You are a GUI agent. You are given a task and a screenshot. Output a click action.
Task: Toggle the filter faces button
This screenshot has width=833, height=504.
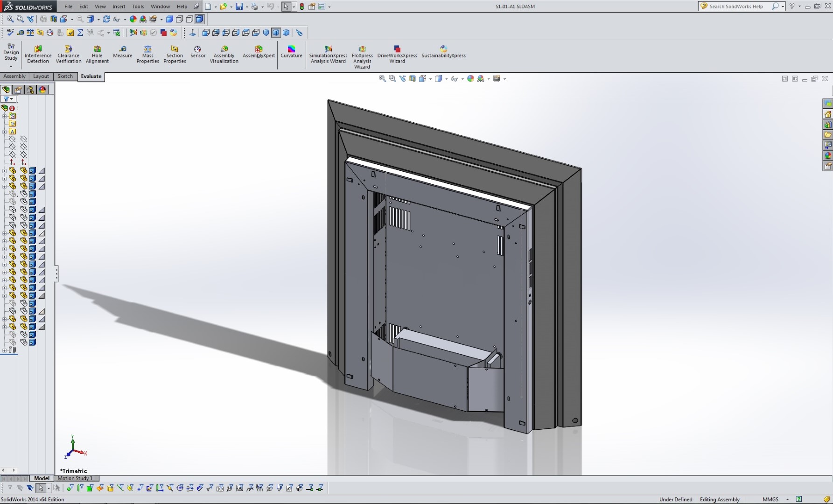pyautogui.click(x=90, y=488)
